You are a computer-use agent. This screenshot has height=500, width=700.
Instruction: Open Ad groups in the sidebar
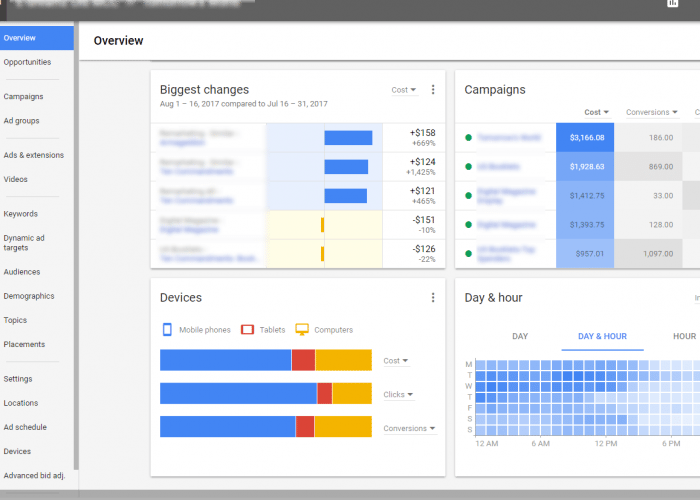21,121
